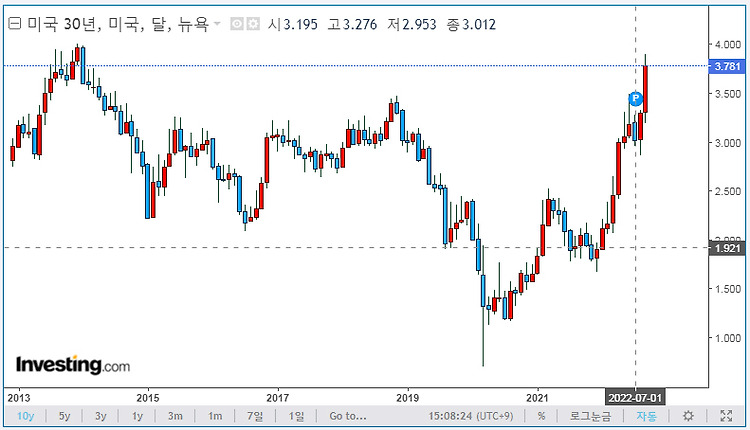750x430 pixels.
Task: Click the 15:08:24 (UTC+9) timezone clock
Action: [x=471, y=416]
